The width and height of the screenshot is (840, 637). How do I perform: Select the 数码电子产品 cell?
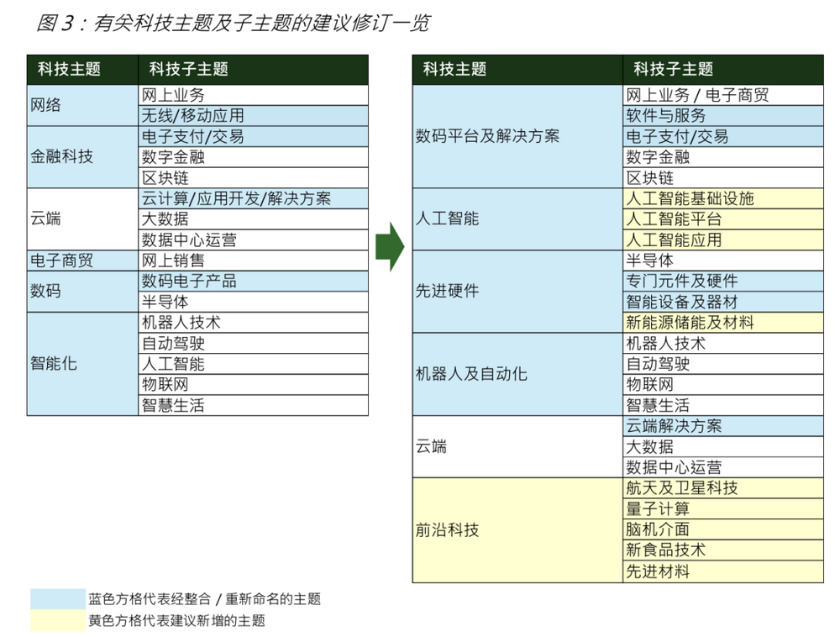tap(253, 282)
